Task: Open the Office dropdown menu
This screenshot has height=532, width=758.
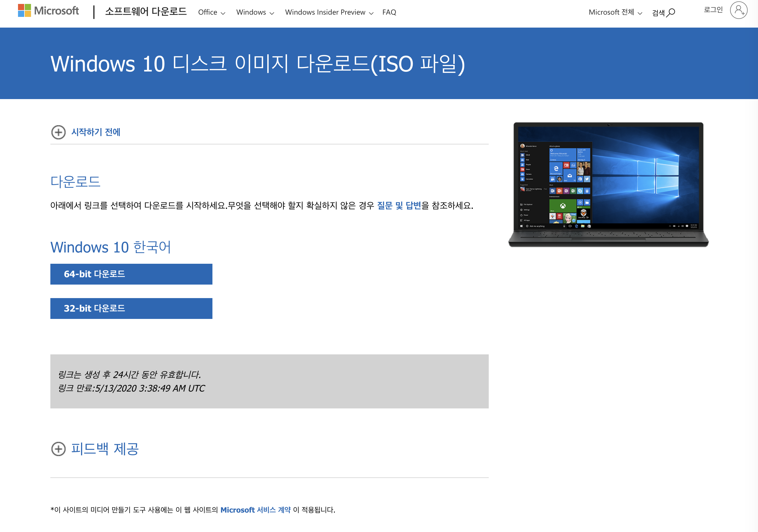Action: 211,12
